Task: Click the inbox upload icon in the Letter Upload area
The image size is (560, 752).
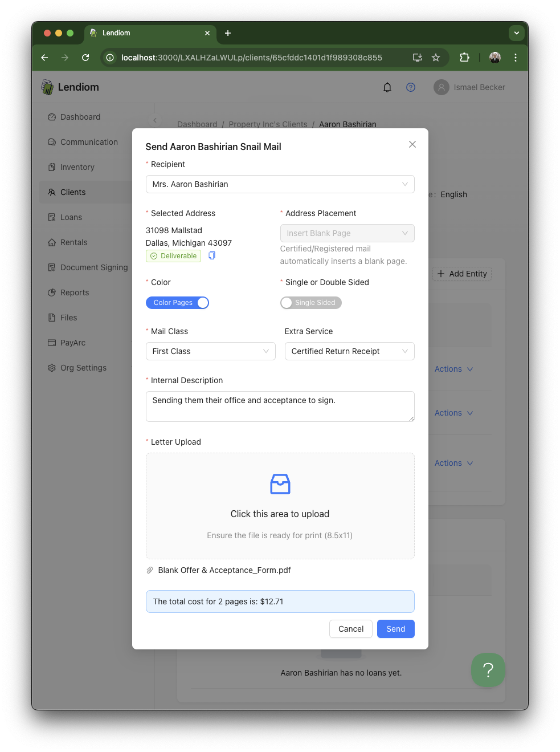Action: pyautogui.click(x=280, y=484)
